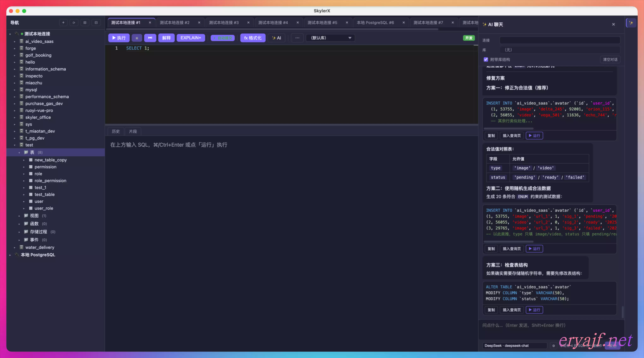
Task: Open the 库 (无) database dropdown in AI panel
Action: point(560,50)
